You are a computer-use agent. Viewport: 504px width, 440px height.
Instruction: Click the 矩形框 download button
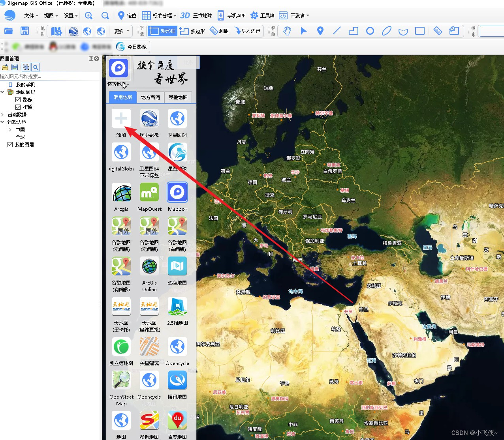click(x=162, y=31)
